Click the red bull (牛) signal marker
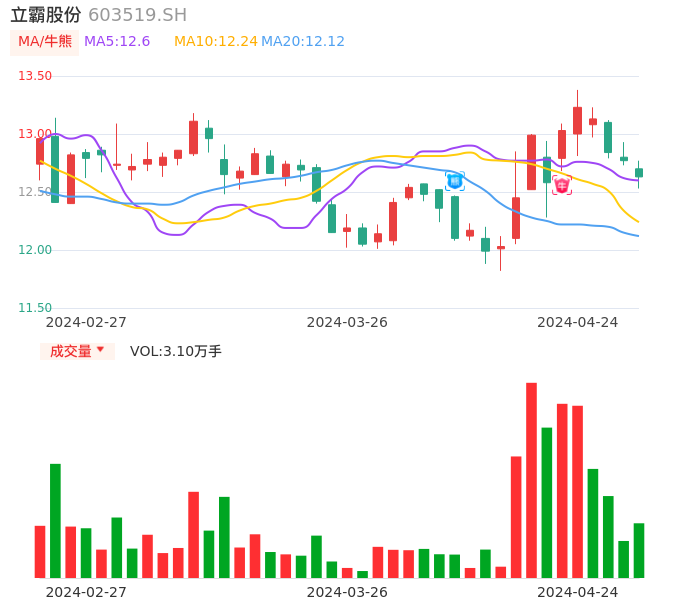The width and height of the screenshot is (686, 606). (562, 185)
